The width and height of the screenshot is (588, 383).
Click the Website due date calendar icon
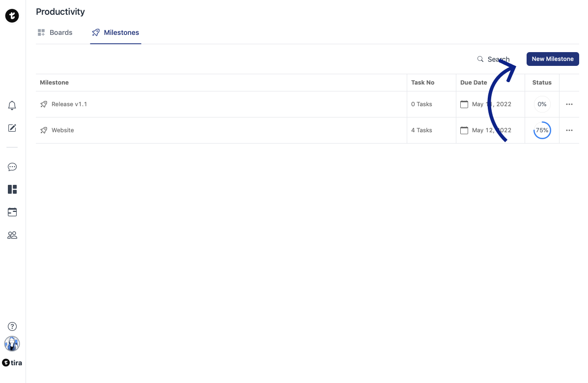[x=464, y=130]
